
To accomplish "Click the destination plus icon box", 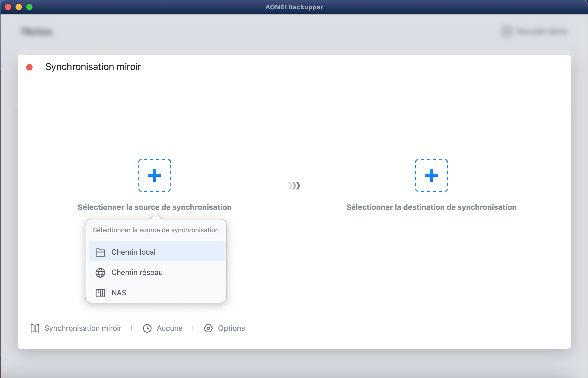I will point(431,175).
